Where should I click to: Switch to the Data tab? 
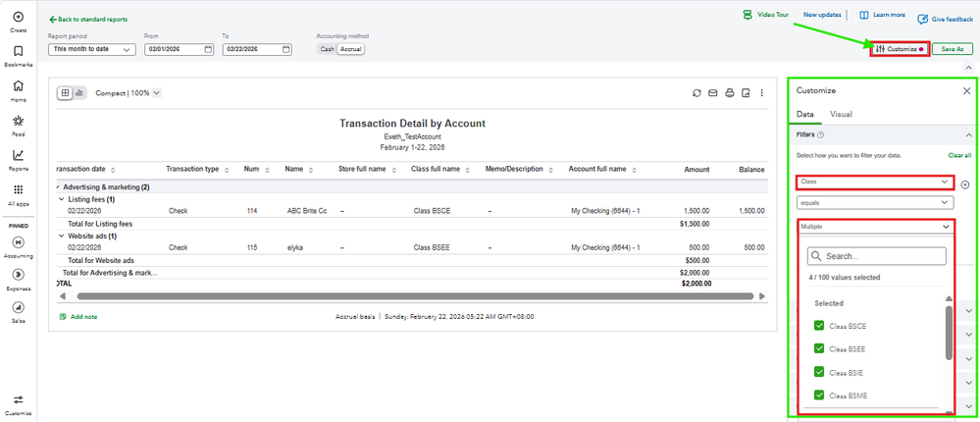click(x=805, y=115)
